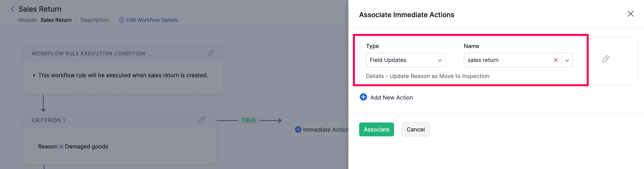Clear the sales return name with the red X

tap(555, 60)
